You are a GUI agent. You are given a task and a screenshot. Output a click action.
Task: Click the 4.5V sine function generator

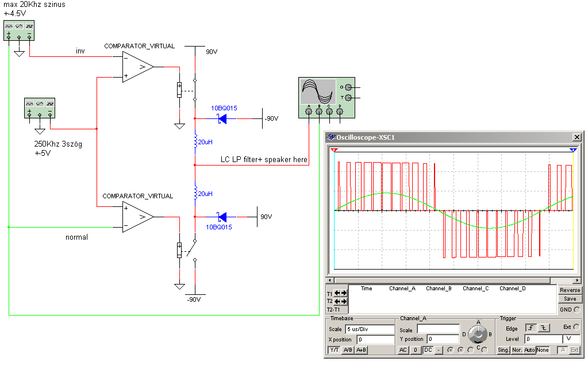pyautogui.click(x=19, y=30)
